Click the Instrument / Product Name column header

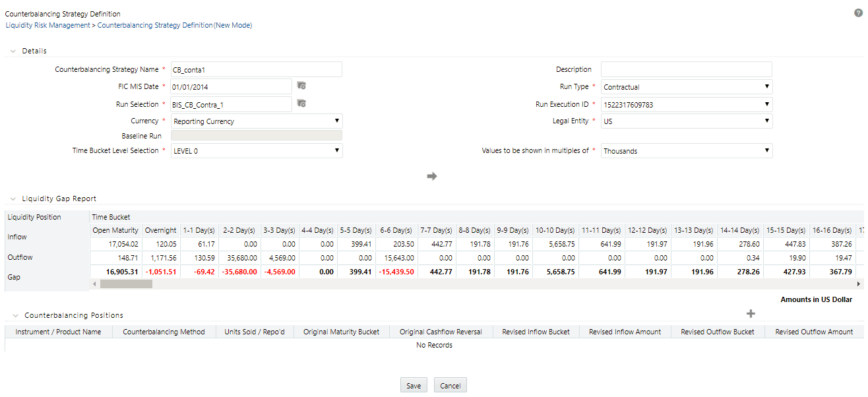tap(59, 332)
